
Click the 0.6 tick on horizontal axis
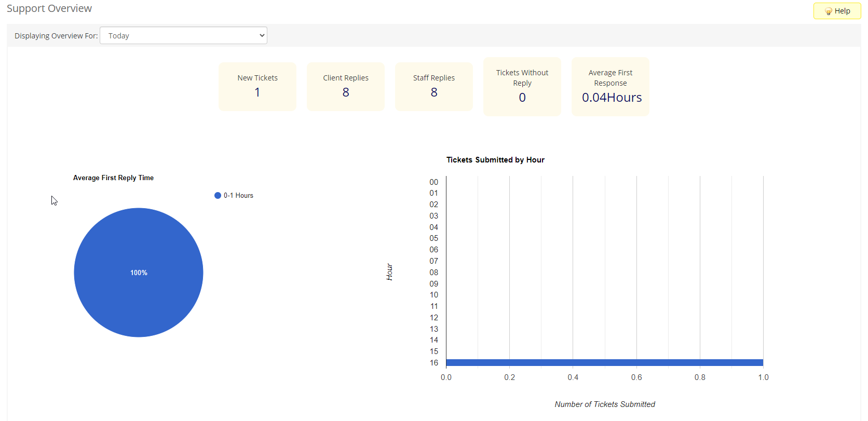(636, 377)
